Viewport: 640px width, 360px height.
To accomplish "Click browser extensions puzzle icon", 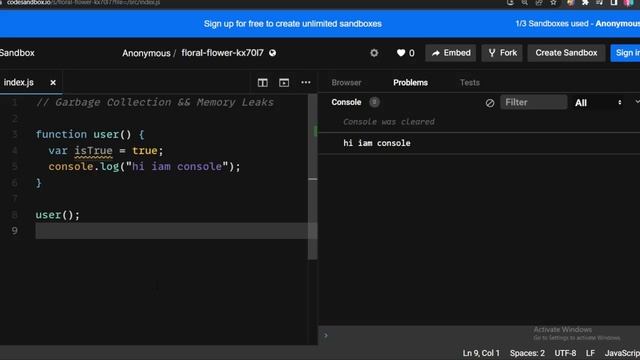I will (585, 2).
